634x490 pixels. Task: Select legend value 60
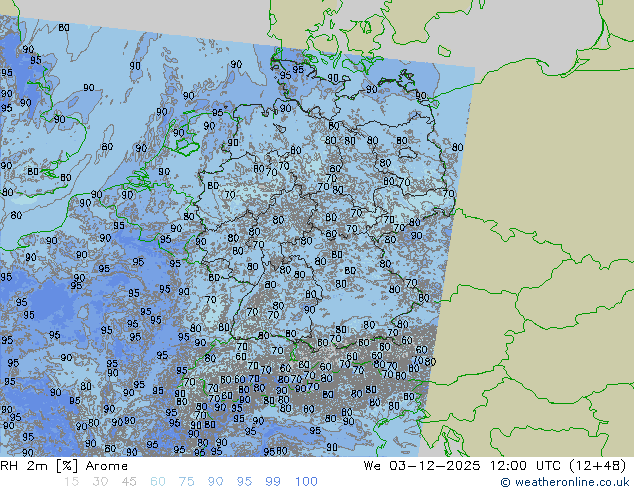tap(158, 482)
